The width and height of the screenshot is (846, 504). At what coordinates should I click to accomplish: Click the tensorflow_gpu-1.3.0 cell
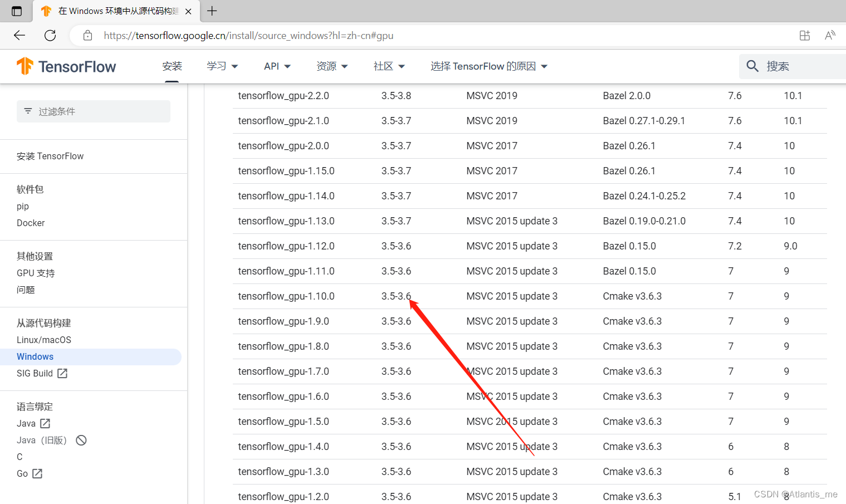pyautogui.click(x=283, y=472)
